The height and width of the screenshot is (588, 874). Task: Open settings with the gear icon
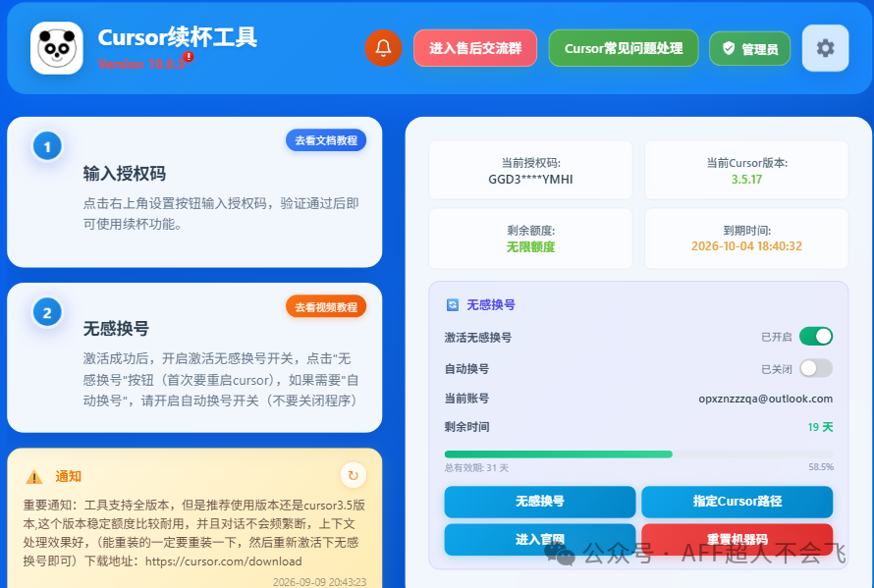[825, 48]
